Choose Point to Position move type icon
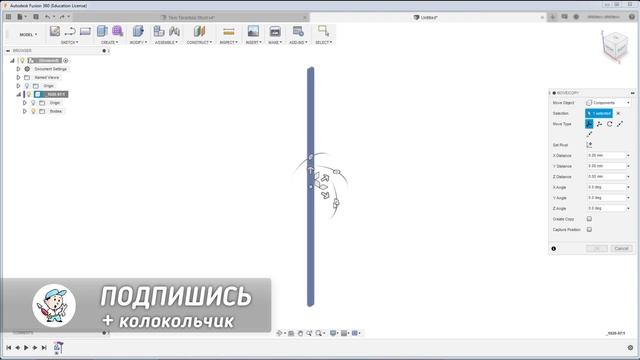This screenshot has height=360, width=640. tap(589, 134)
